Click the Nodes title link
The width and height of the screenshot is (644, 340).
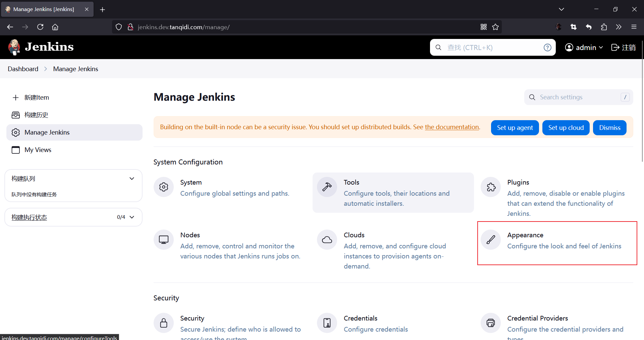click(190, 235)
